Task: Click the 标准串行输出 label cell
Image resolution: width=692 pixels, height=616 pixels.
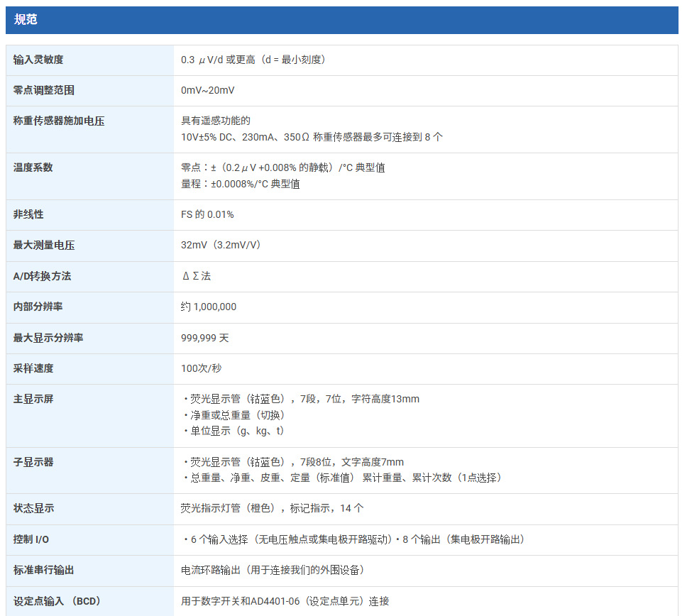Action: tap(89, 571)
